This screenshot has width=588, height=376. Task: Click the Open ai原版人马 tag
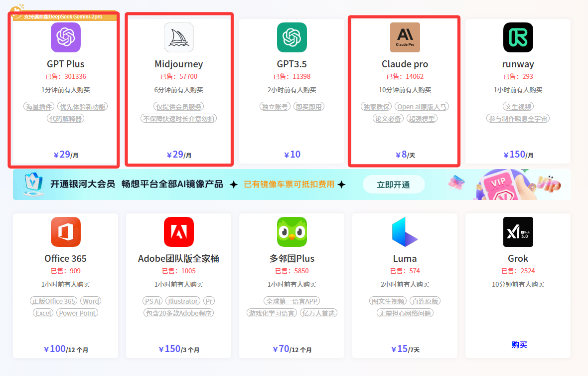click(x=422, y=107)
